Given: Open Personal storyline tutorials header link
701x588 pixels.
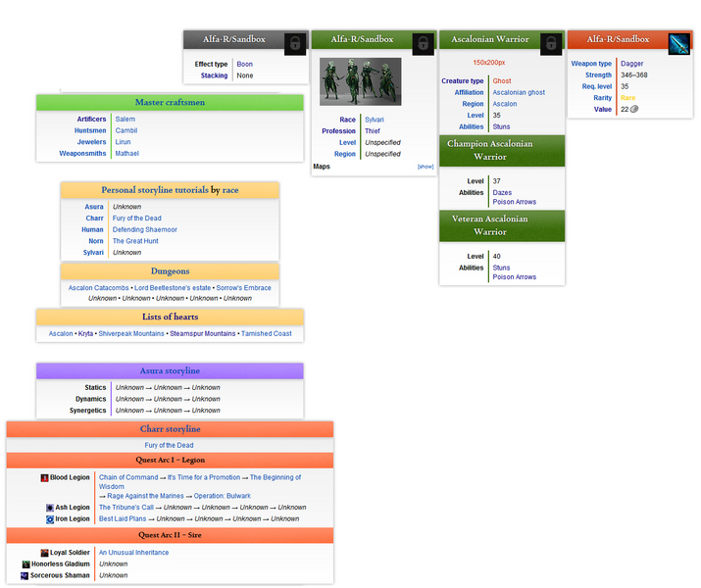Looking at the screenshot, I should click(155, 190).
